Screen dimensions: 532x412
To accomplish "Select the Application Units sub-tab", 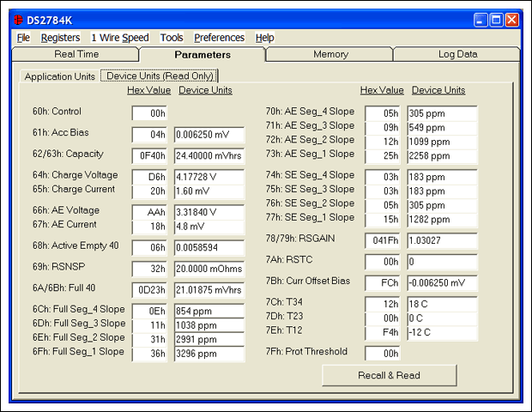I will pyautogui.click(x=60, y=76).
